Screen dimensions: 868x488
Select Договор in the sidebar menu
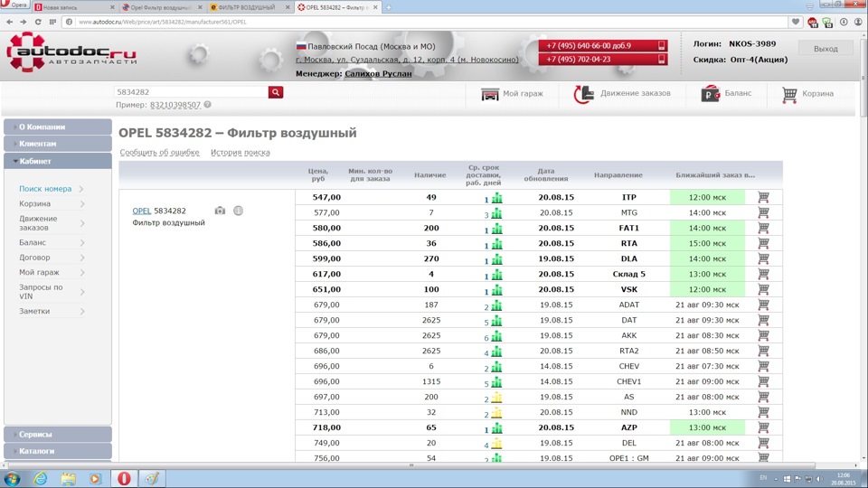34,258
